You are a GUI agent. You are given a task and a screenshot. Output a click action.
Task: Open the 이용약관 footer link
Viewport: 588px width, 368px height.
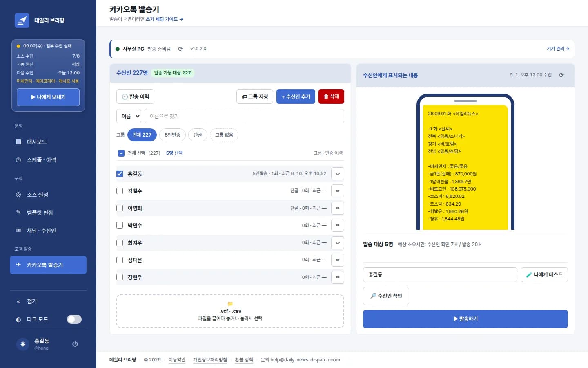point(177,360)
